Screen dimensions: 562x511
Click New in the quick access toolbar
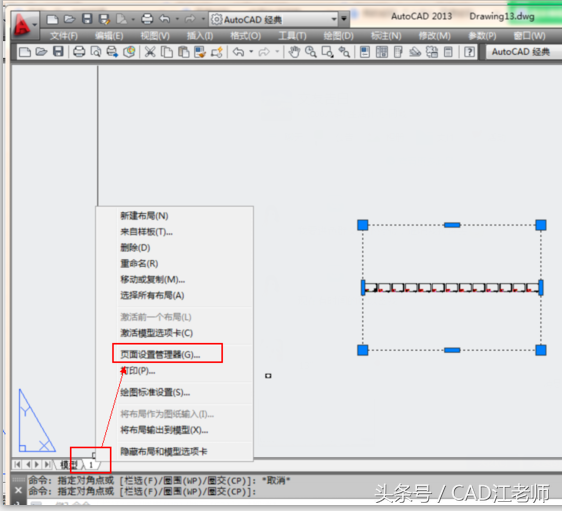(x=52, y=19)
